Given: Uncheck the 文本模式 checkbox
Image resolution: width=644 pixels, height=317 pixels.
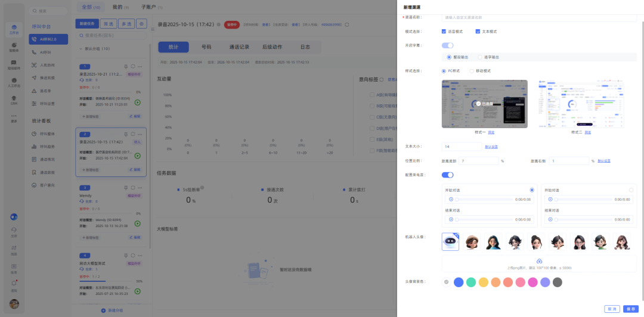Looking at the screenshot, I should tap(478, 31).
